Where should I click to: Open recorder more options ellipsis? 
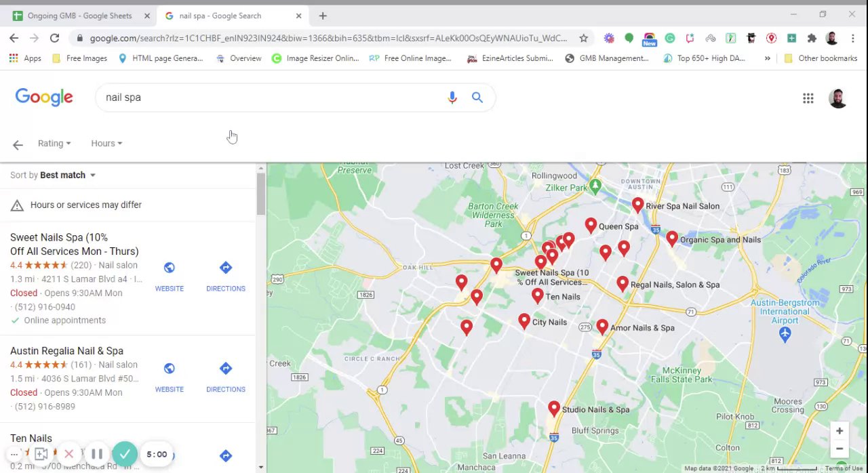tap(14, 454)
